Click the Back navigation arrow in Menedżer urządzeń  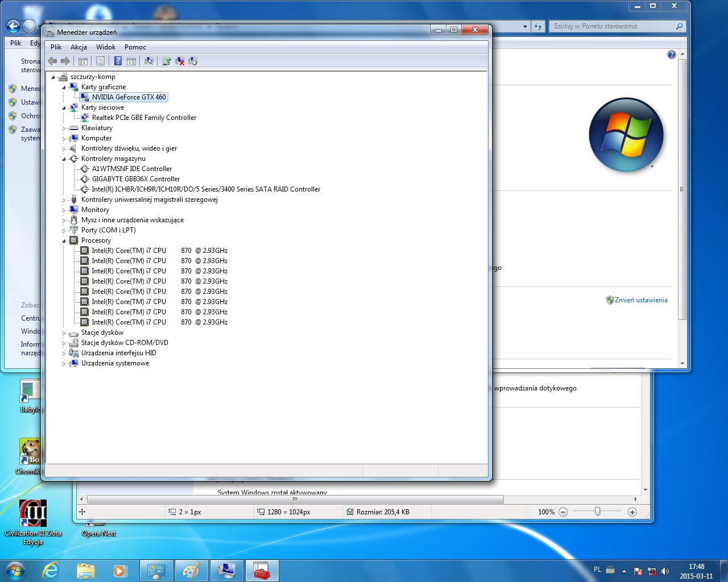click(x=52, y=61)
